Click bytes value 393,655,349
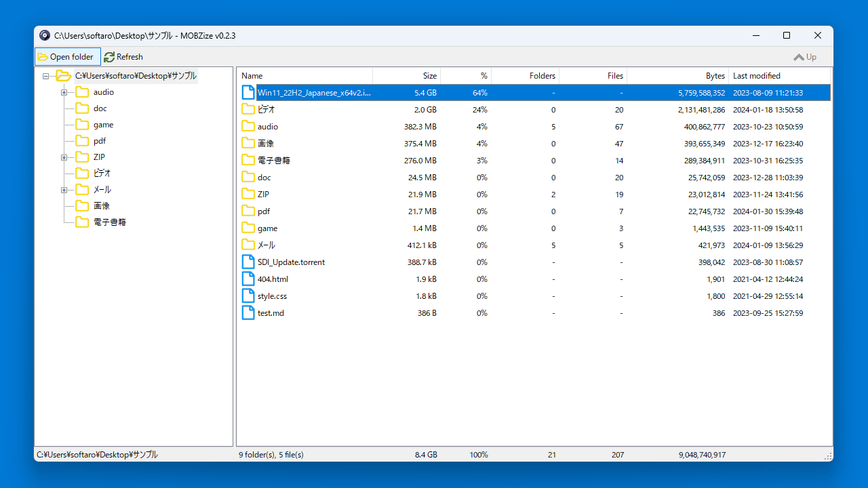The width and height of the screenshot is (868, 488). pos(702,144)
